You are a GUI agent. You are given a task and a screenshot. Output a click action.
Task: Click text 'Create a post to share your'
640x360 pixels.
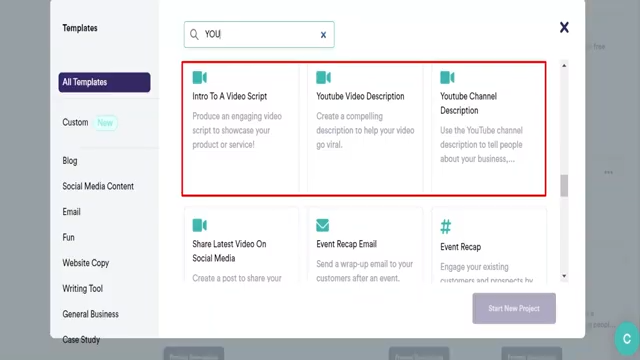coord(237,278)
